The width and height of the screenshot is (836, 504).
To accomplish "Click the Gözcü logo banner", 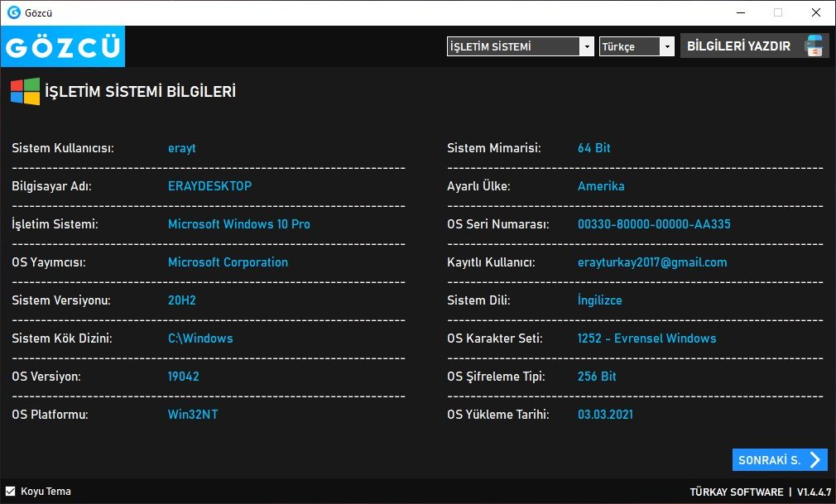I will point(63,46).
